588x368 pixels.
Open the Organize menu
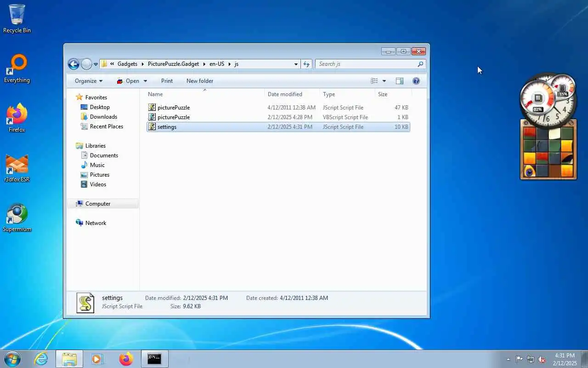coord(89,81)
